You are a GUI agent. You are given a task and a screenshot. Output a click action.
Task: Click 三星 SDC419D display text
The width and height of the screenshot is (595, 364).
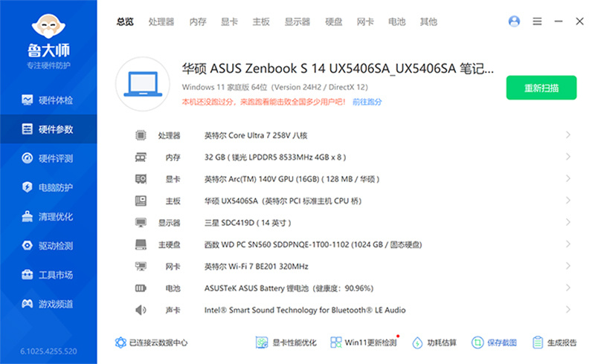point(248,223)
